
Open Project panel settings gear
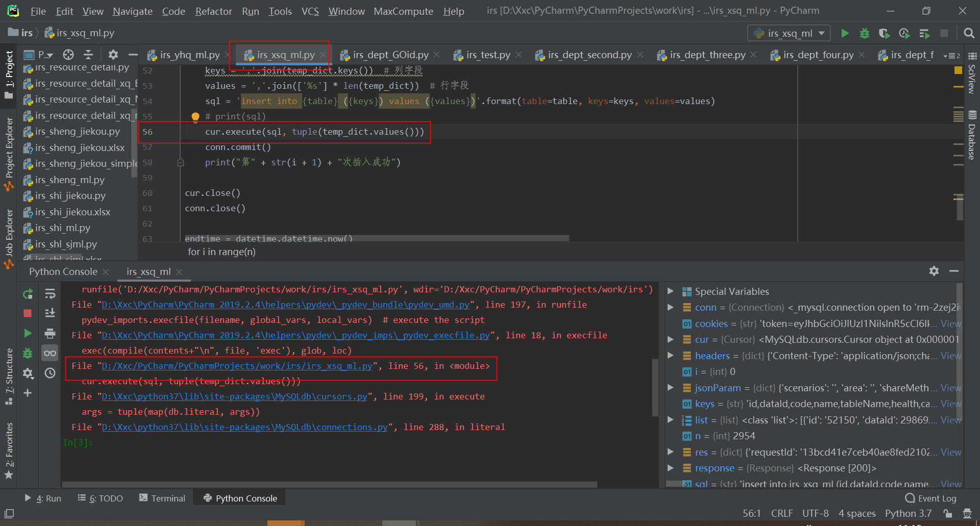(x=113, y=55)
